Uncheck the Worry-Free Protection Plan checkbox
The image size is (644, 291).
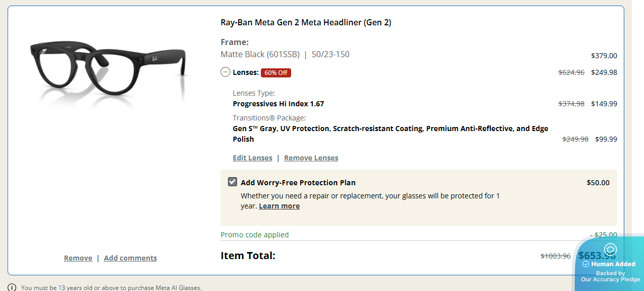tap(233, 182)
